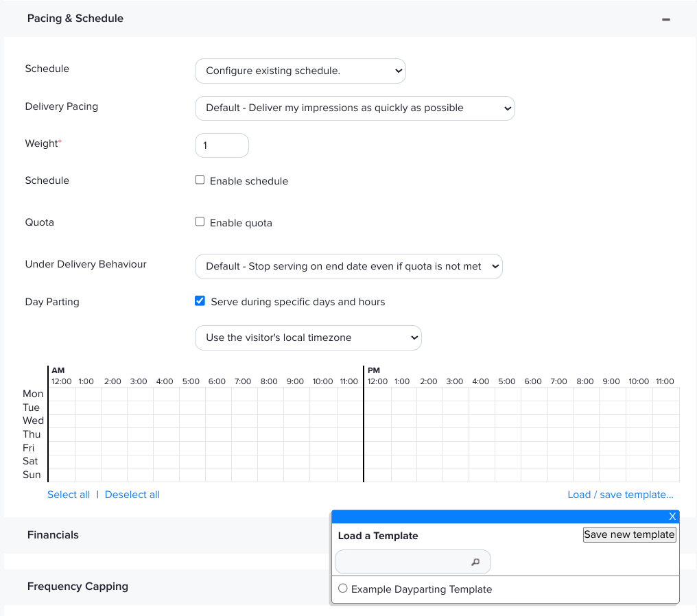Image resolution: width=697 pixels, height=616 pixels.
Task: Open the Under Delivery Behaviour dropdown
Action: point(348,266)
